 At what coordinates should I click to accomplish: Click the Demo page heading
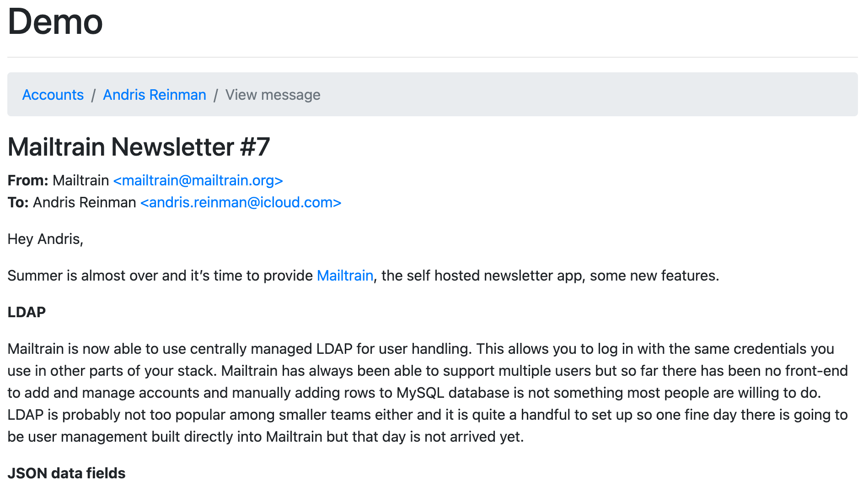point(55,22)
